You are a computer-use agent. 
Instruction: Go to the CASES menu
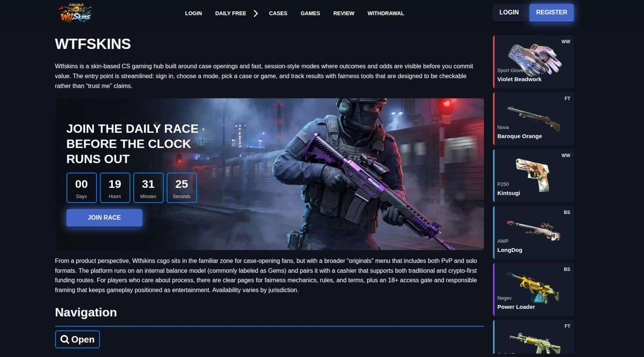278,13
